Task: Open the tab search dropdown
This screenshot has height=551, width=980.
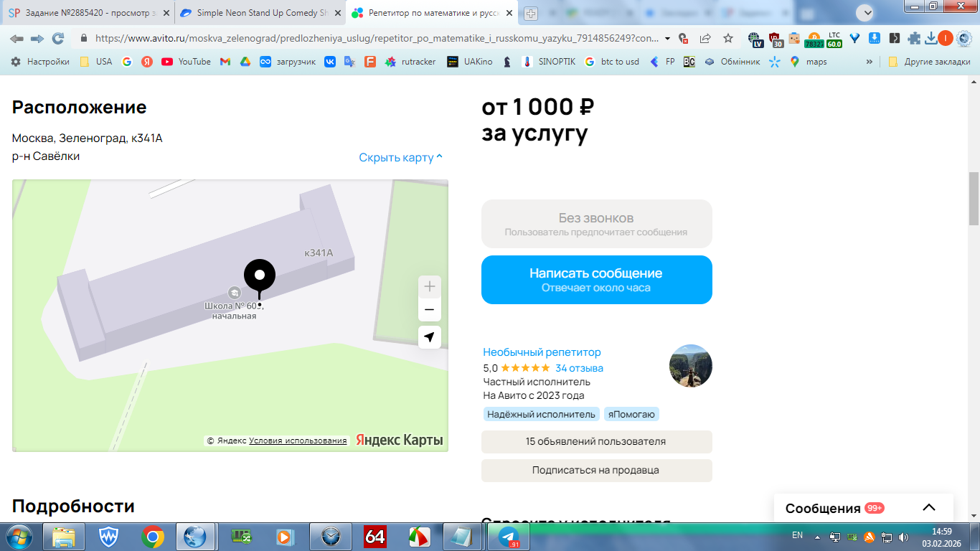Action: click(x=865, y=12)
